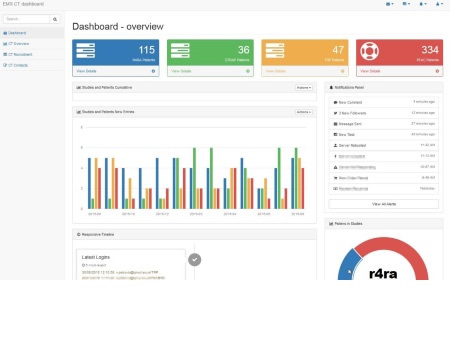Click the life ring icon on the red card

coord(370,51)
